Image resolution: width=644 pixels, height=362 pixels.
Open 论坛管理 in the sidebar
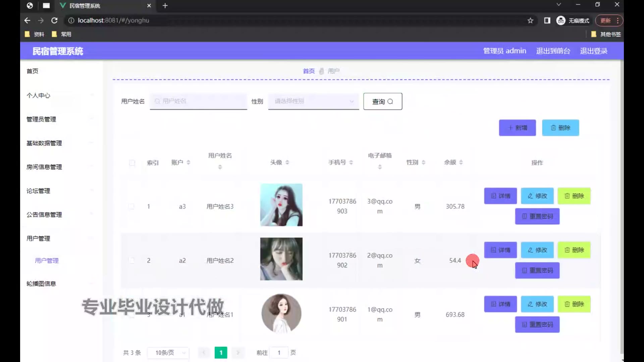tap(38, 191)
